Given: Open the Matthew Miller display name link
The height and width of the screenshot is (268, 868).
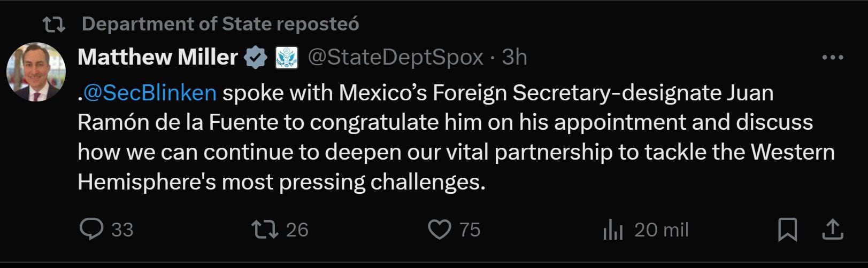Looking at the screenshot, I should click(x=158, y=57).
